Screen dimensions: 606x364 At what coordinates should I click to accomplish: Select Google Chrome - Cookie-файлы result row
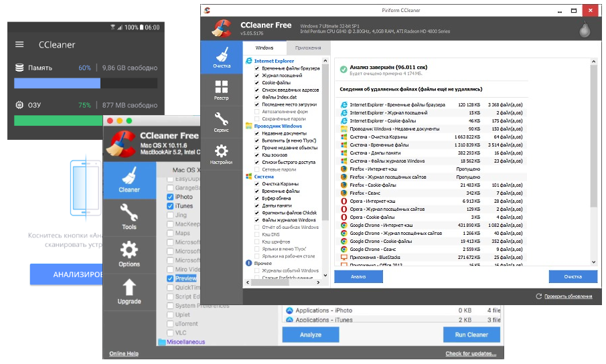click(432, 242)
